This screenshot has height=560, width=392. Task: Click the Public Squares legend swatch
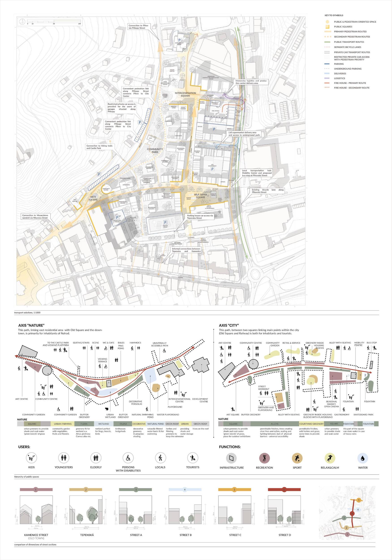(x=327, y=27)
